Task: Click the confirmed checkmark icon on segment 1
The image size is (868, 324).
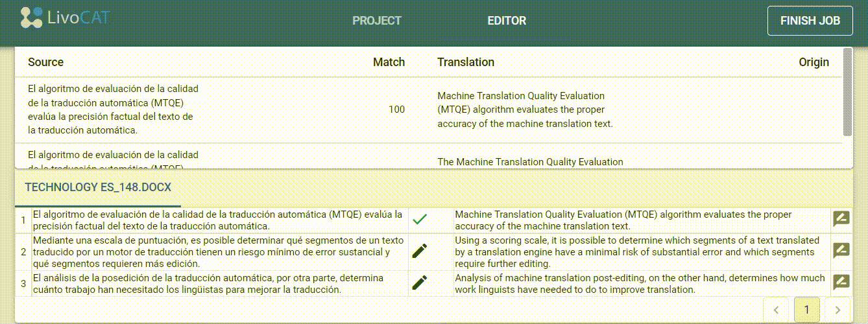Action: [420, 220]
